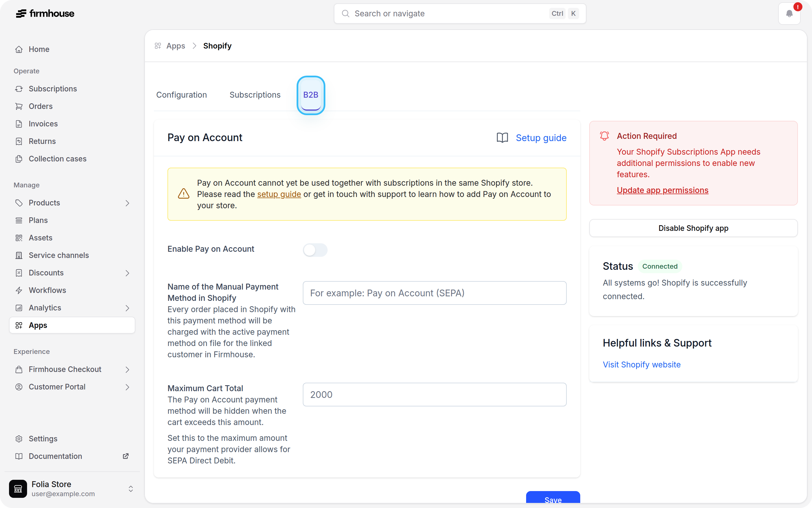This screenshot has height=508, width=812.
Task: Click the Maximum Cart Total field
Action: tap(434, 395)
